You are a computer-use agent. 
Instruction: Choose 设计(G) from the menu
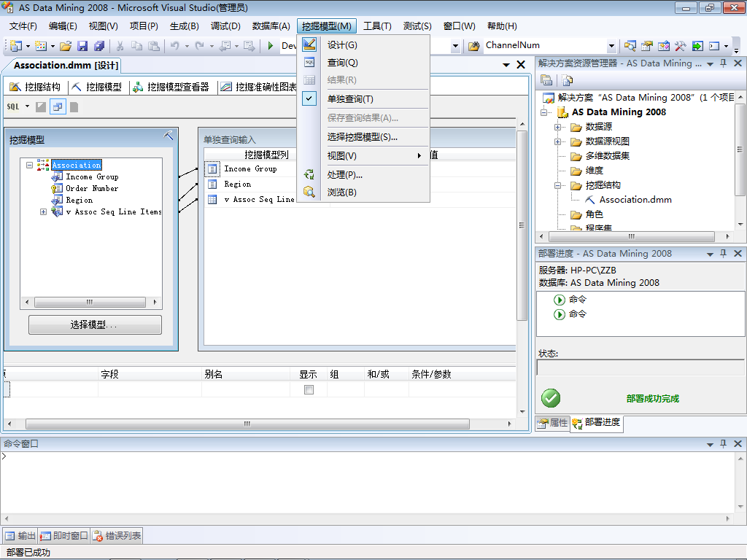pos(363,44)
